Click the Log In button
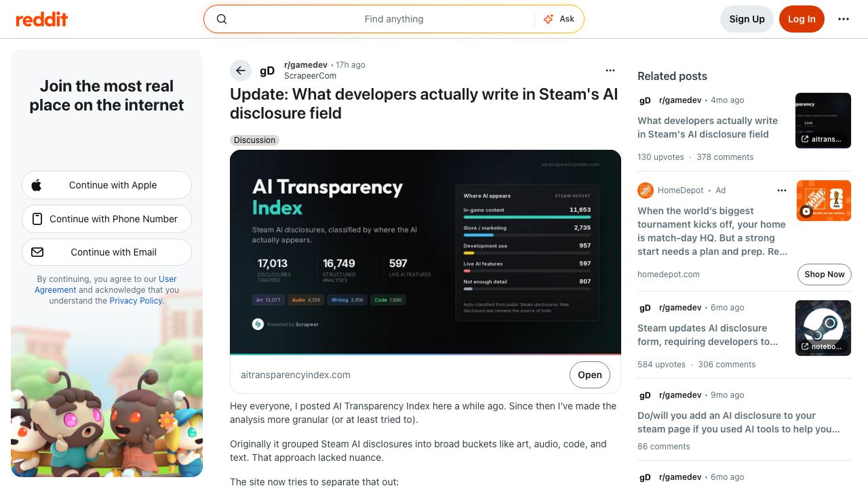 tap(802, 19)
